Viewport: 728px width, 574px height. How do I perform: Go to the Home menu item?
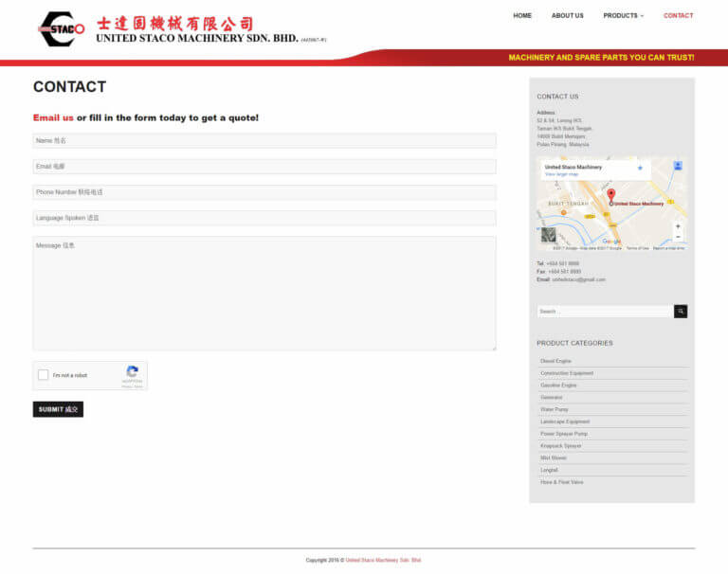[x=522, y=16]
